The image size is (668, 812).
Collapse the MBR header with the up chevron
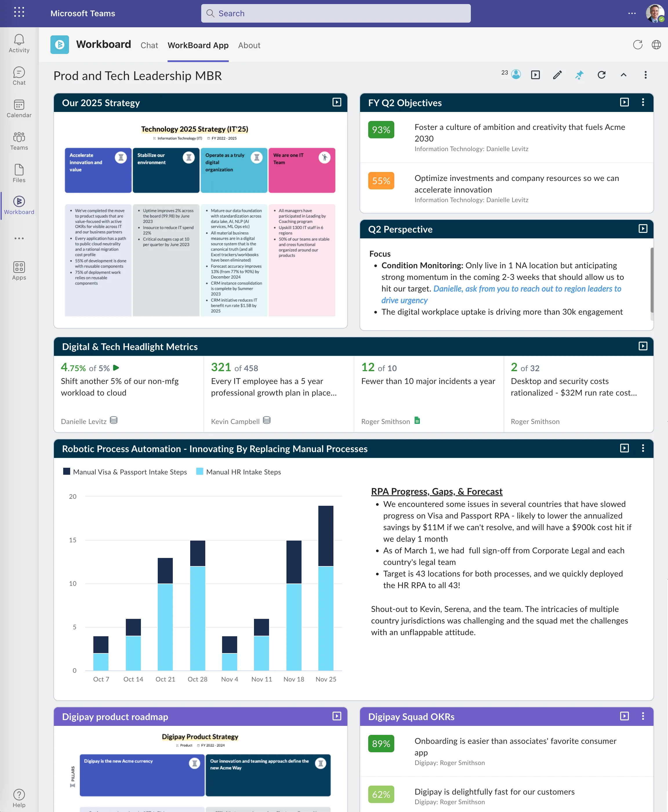[x=623, y=75]
